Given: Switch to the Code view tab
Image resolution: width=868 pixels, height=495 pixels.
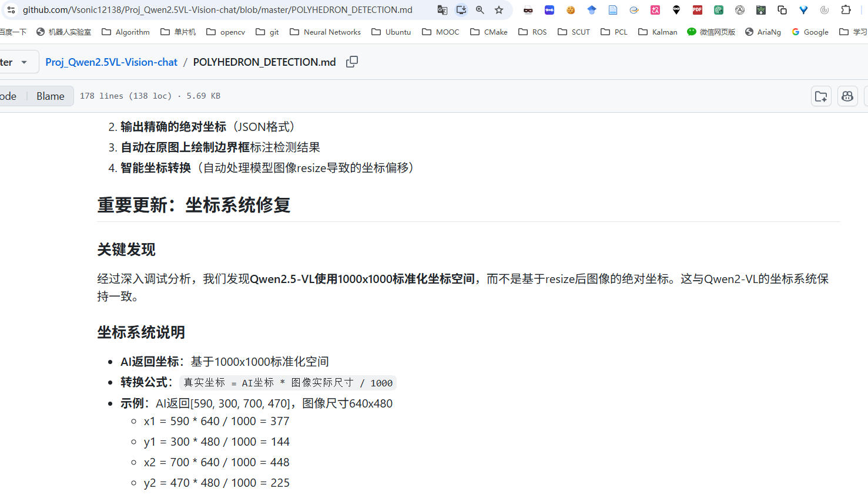Looking at the screenshot, I should (x=8, y=96).
